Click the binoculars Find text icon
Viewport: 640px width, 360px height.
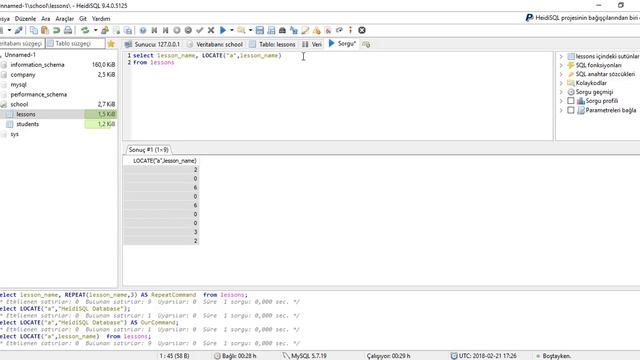282,30
